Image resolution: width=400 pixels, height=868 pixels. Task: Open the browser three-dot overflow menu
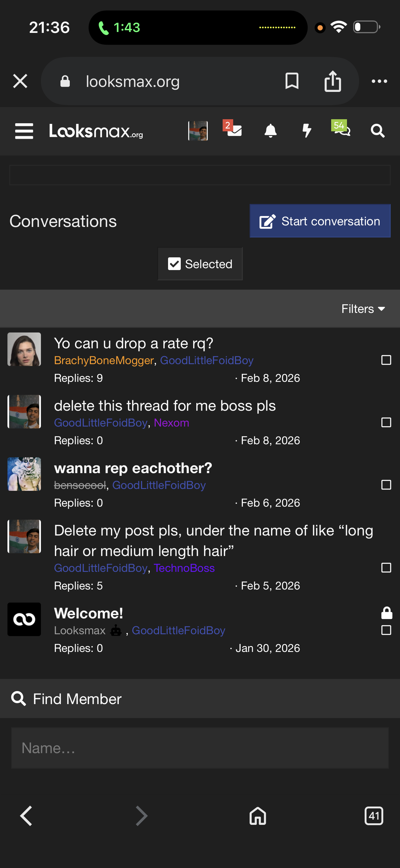pyautogui.click(x=379, y=81)
